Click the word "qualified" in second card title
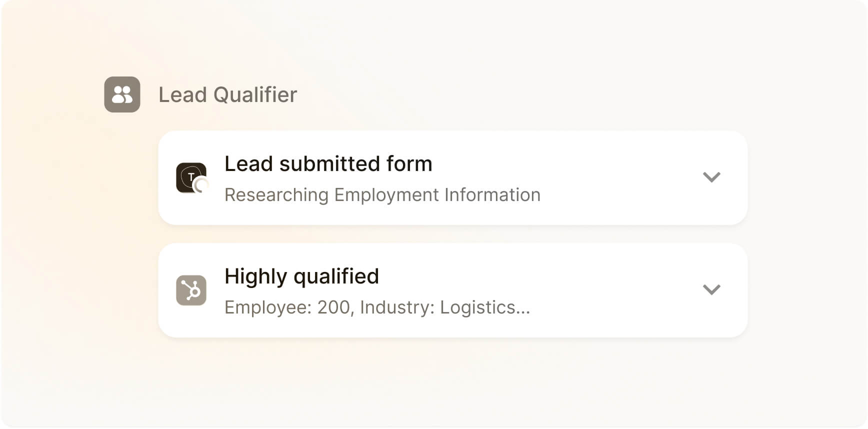 [336, 276]
